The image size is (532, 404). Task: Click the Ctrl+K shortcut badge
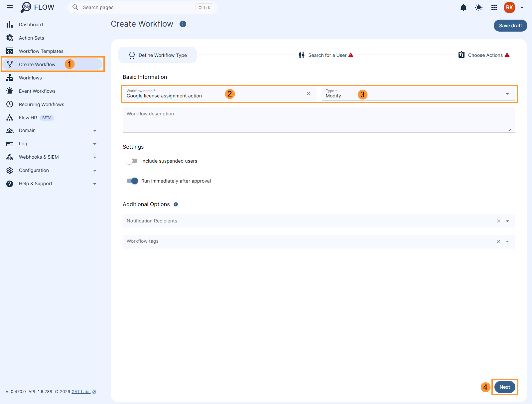pos(204,8)
